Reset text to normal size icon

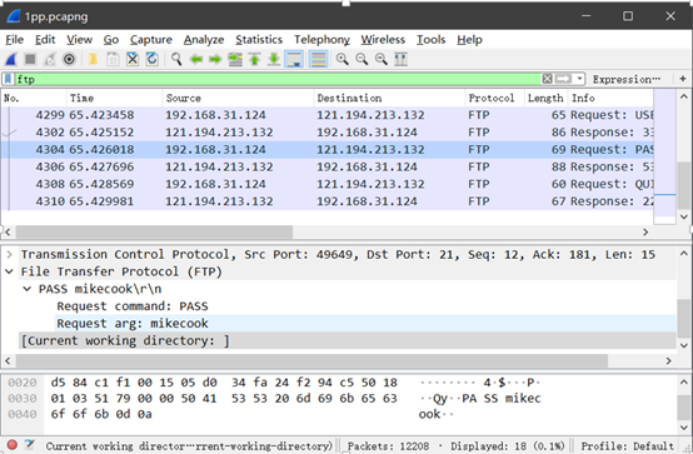coord(381,59)
